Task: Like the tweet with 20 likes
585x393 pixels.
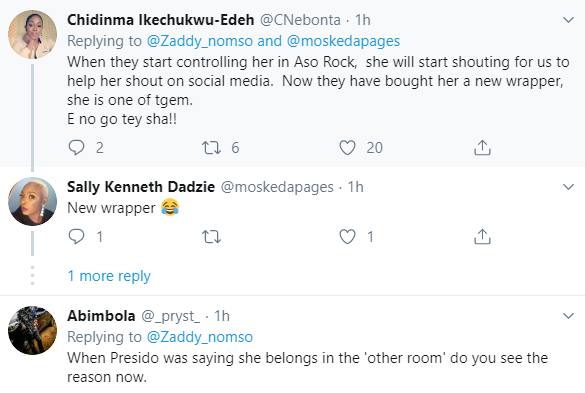Action: click(347, 147)
